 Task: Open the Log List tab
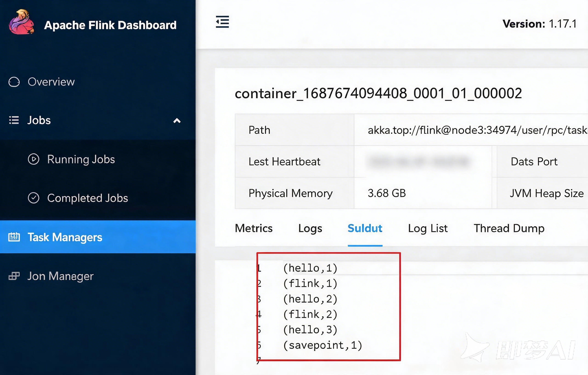[428, 228]
